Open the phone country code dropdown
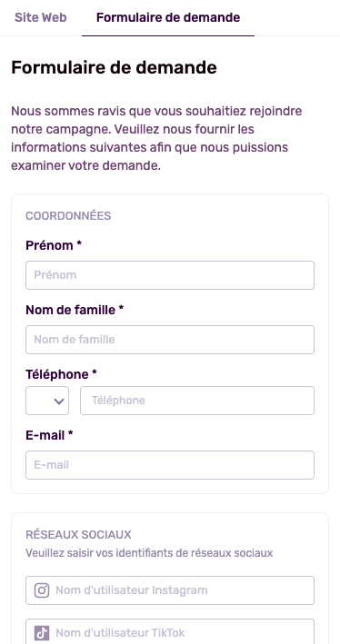The height and width of the screenshot is (644, 340). pyautogui.click(x=47, y=401)
